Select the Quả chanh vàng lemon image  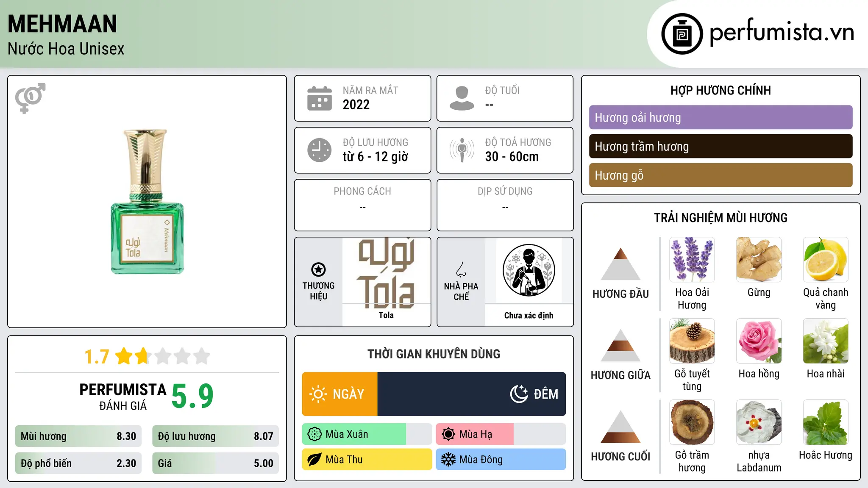tap(826, 260)
